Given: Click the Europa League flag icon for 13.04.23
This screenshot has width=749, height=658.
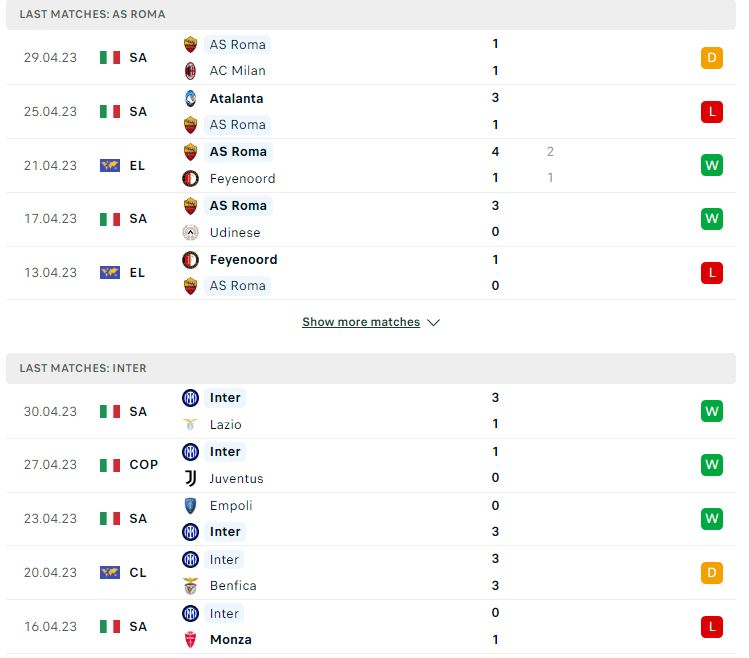Looking at the screenshot, I should pyautogui.click(x=110, y=272).
